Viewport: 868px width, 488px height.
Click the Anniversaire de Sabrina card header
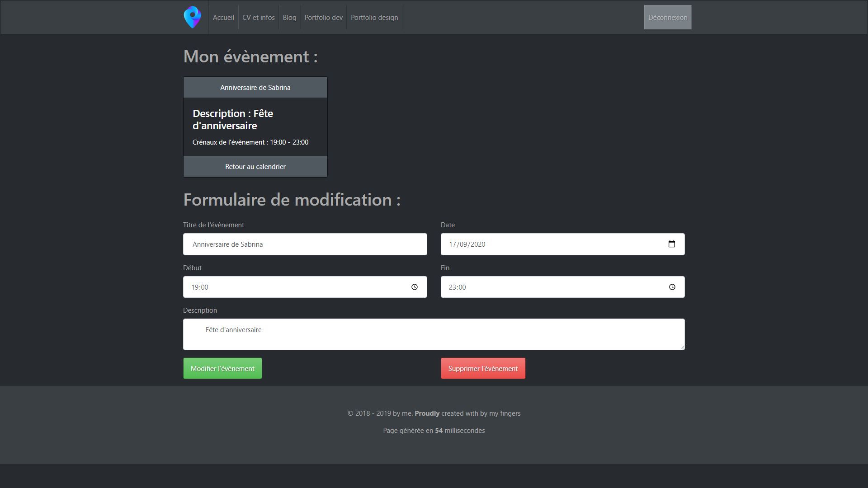(x=255, y=88)
